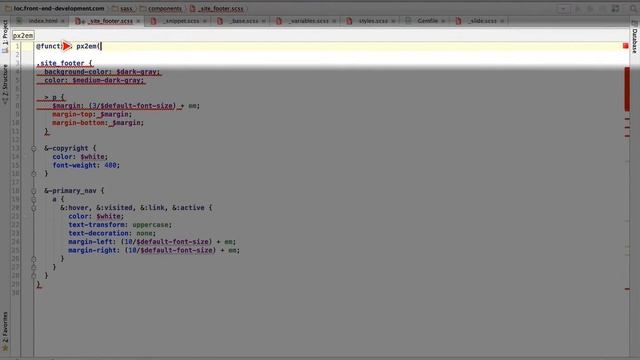Click the Favorites star icon
Viewport: 640px width, 360px height.
(5, 348)
